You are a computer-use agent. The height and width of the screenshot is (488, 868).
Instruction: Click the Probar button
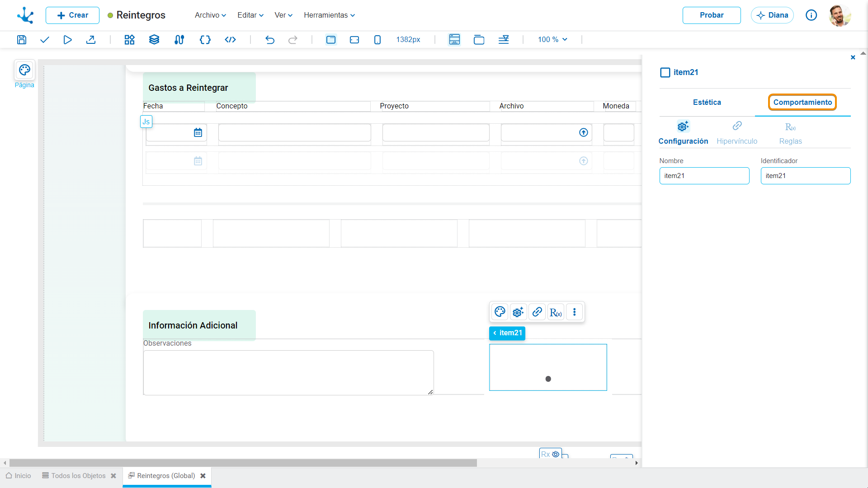click(712, 15)
